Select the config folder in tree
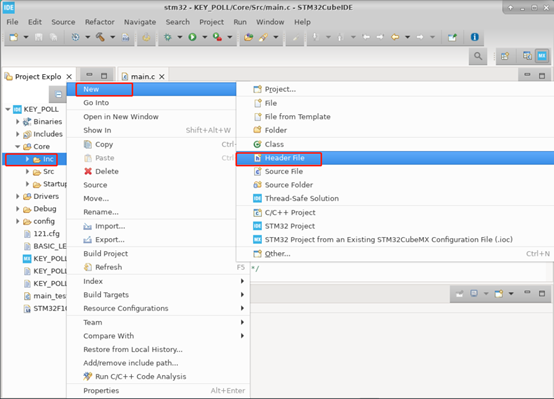554x399 pixels. [44, 221]
